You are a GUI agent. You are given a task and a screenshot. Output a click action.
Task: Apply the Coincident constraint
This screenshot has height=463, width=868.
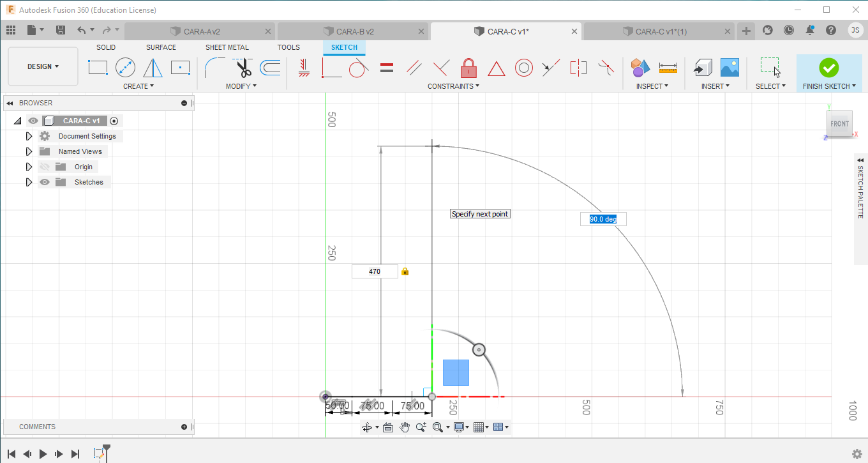tap(331, 67)
